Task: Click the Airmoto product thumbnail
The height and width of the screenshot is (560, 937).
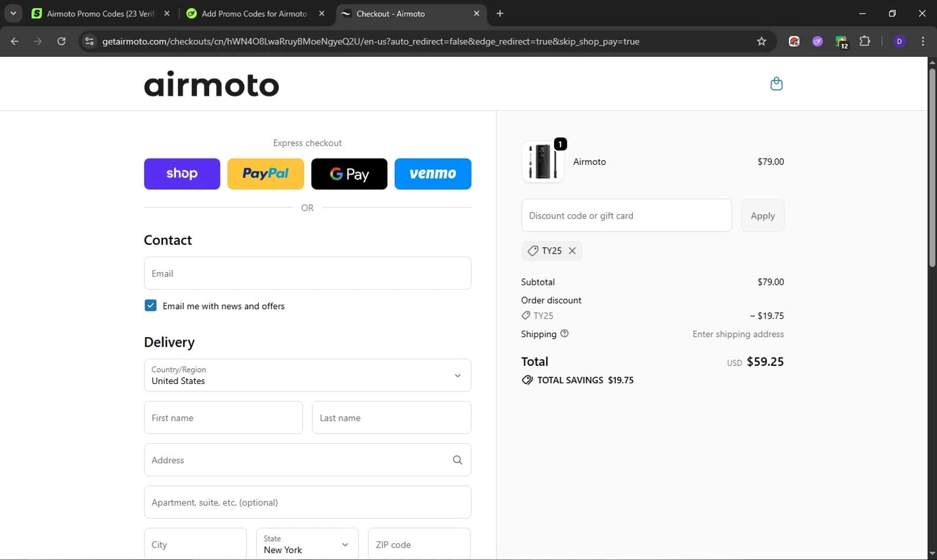Action: (542, 162)
